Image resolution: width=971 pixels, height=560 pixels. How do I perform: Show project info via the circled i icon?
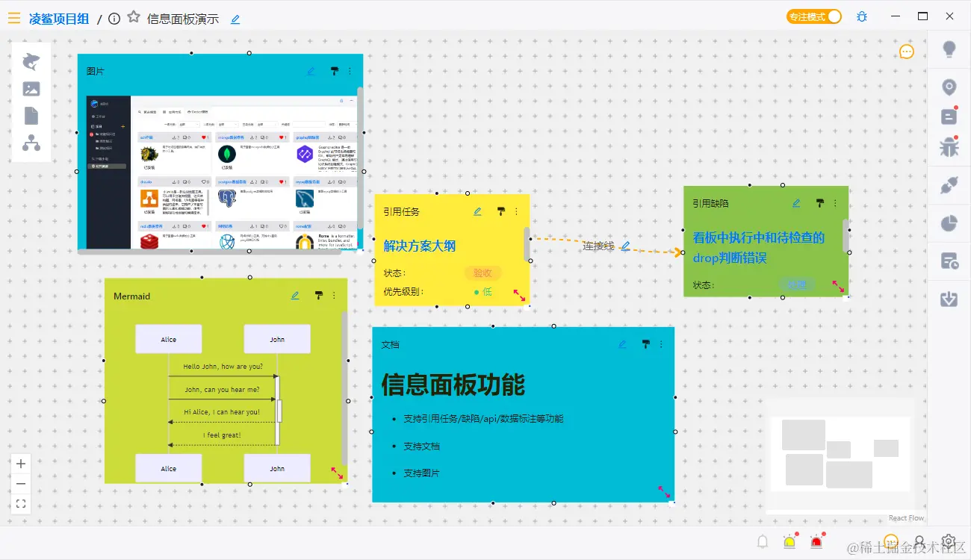pos(114,19)
